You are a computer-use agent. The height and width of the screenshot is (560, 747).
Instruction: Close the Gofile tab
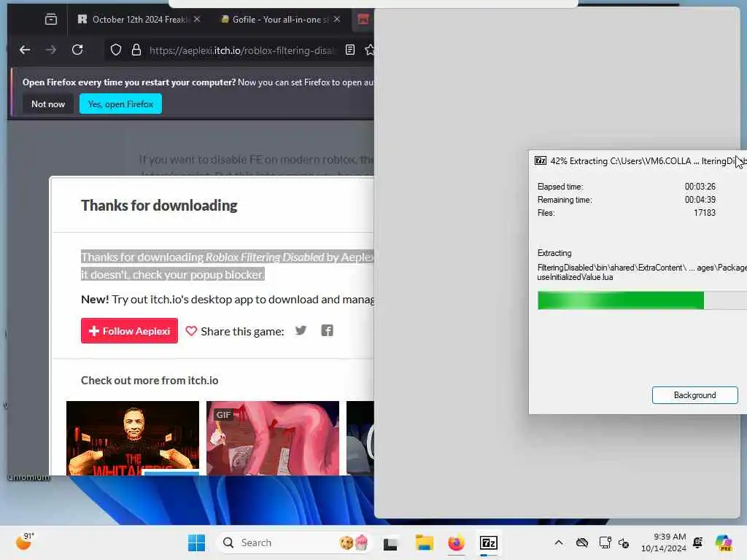337,19
